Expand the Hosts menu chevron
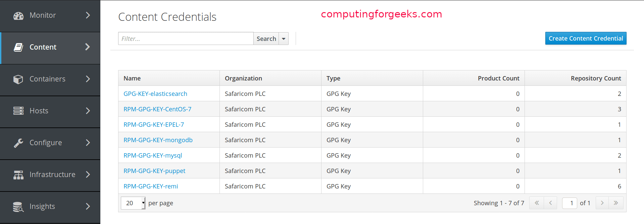Image resolution: width=644 pixels, height=224 pixels. pos(88,111)
